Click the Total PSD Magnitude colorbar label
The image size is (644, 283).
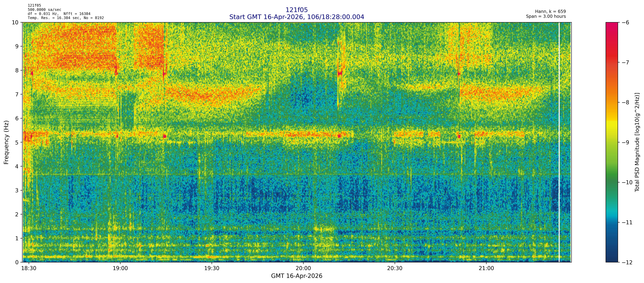pyautogui.click(x=637, y=142)
